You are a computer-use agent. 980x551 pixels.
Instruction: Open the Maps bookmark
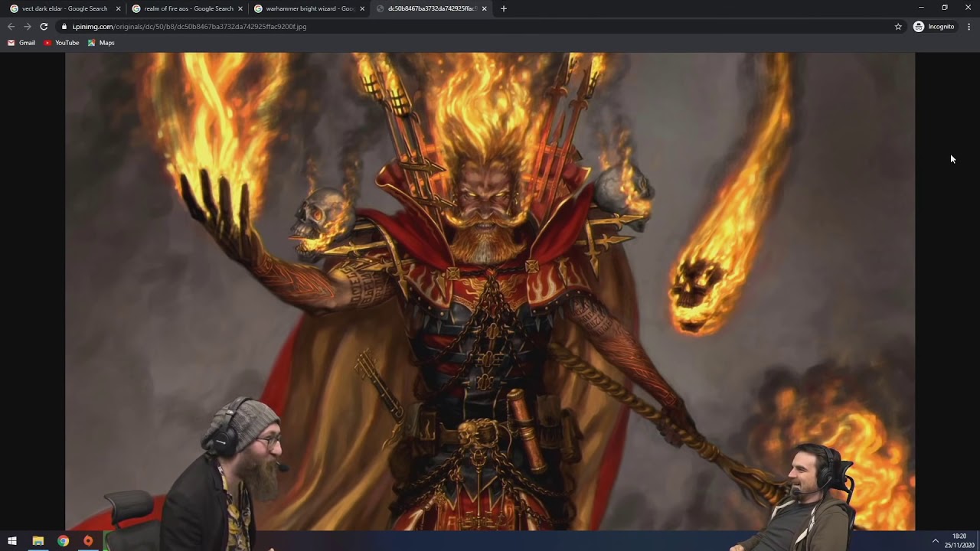[101, 43]
